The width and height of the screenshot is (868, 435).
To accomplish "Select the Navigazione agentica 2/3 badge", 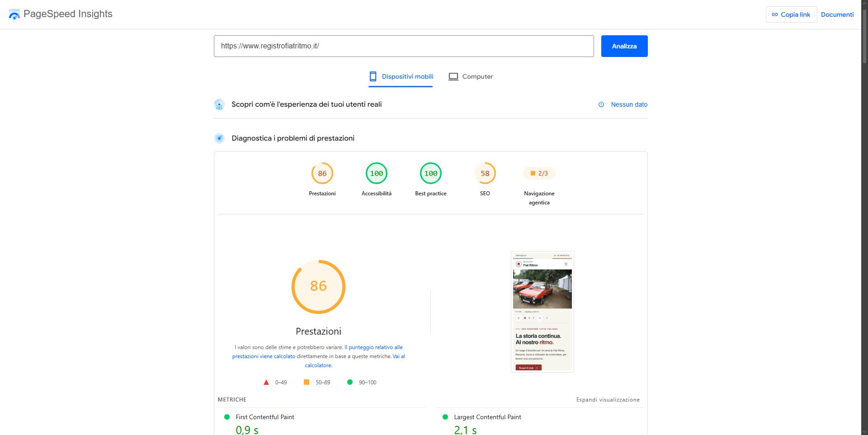I will point(539,173).
